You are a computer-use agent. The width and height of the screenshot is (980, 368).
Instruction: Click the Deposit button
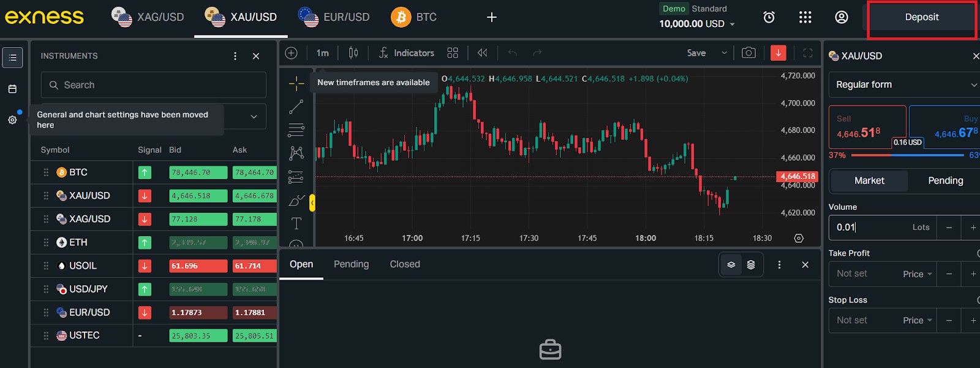tap(922, 17)
